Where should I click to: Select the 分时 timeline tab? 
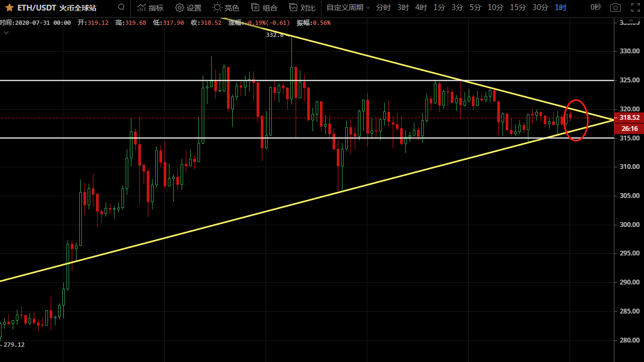point(383,7)
